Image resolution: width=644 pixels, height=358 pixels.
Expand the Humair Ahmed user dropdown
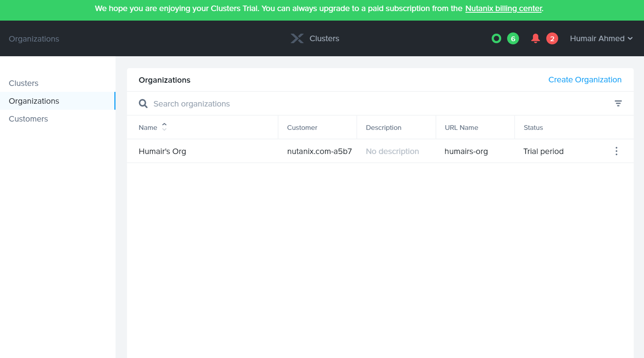click(601, 38)
